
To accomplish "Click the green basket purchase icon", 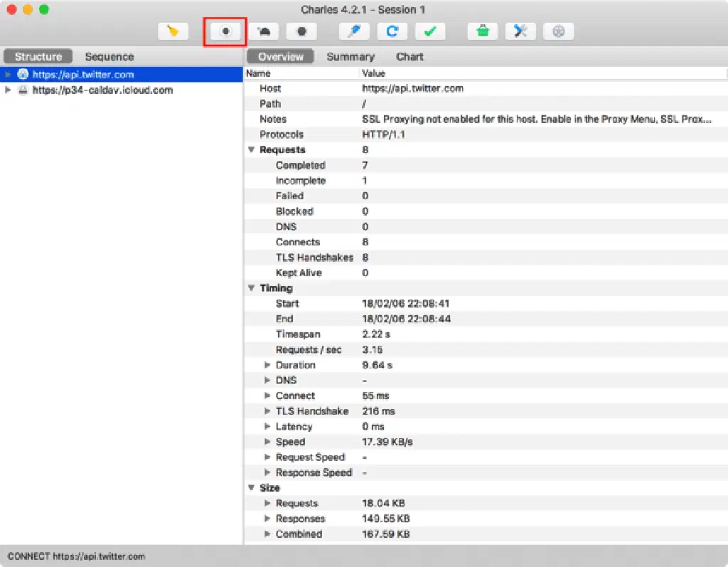I will 483,31.
